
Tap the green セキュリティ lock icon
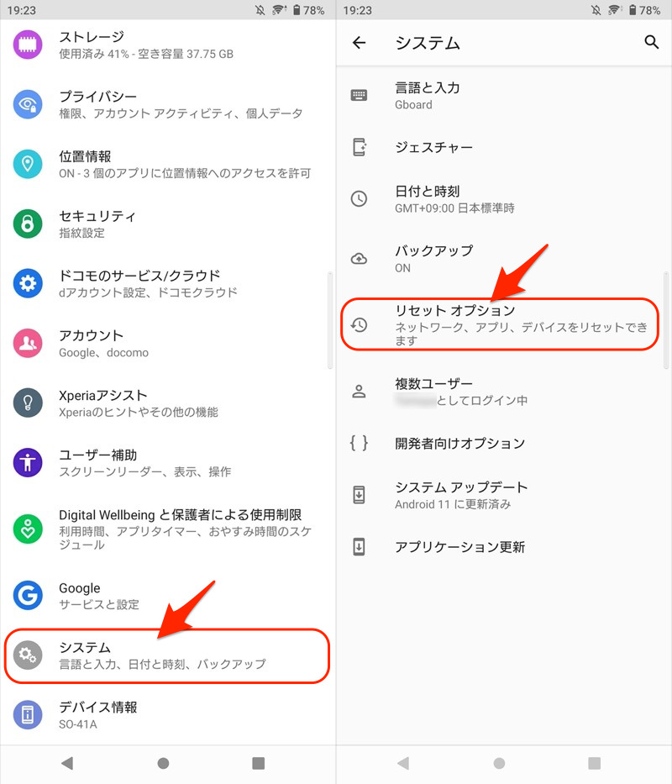tap(28, 224)
